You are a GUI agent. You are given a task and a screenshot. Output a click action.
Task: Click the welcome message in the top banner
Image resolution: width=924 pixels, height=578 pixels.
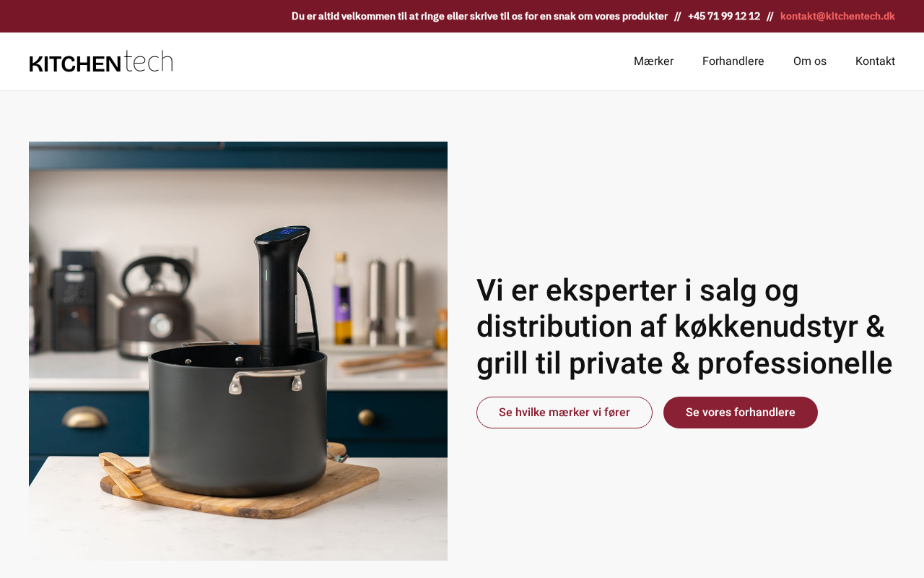pyautogui.click(x=479, y=16)
